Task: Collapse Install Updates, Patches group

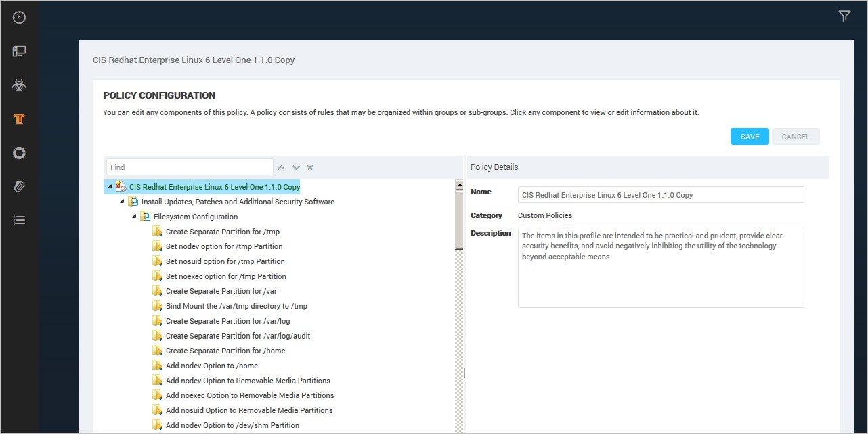Action: coord(123,202)
